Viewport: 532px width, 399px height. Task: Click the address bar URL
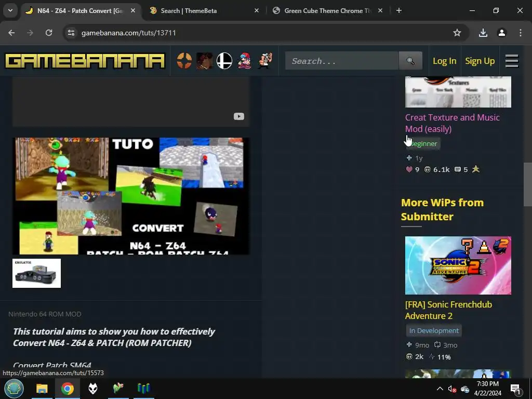(x=129, y=33)
